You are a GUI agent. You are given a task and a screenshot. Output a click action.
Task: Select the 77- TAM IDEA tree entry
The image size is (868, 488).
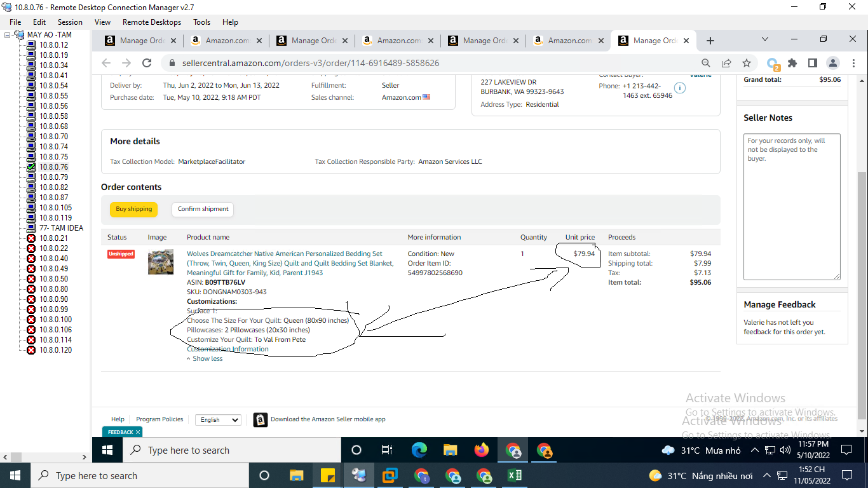point(61,228)
